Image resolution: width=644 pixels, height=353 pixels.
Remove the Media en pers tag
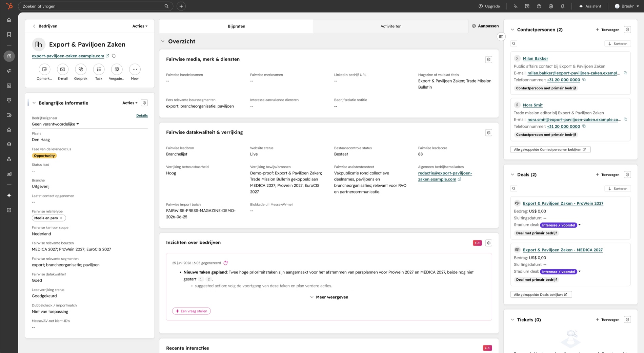[x=61, y=218]
